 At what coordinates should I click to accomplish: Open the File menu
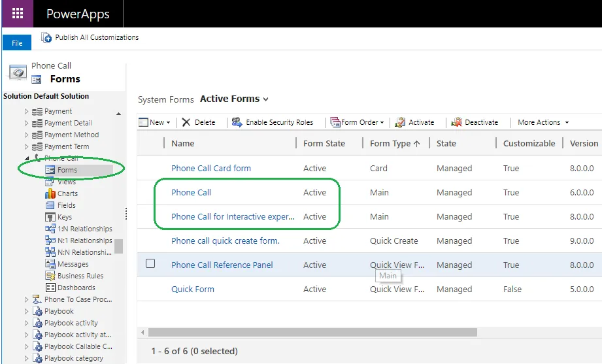(x=17, y=43)
